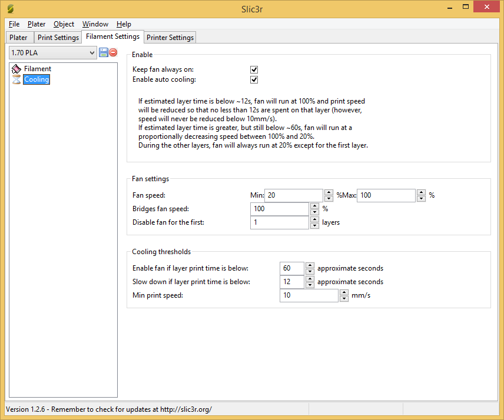Decrease slow down layer time with down arrow
The width and height of the screenshot is (504, 420).
tap(310, 285)
